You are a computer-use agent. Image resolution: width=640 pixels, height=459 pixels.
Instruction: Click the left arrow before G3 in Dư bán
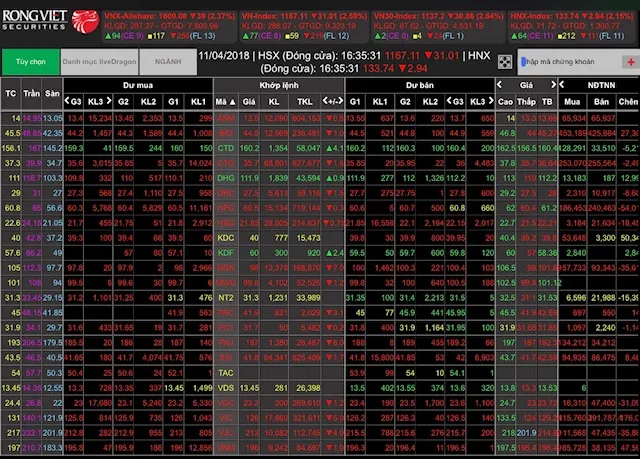(447, 102)
